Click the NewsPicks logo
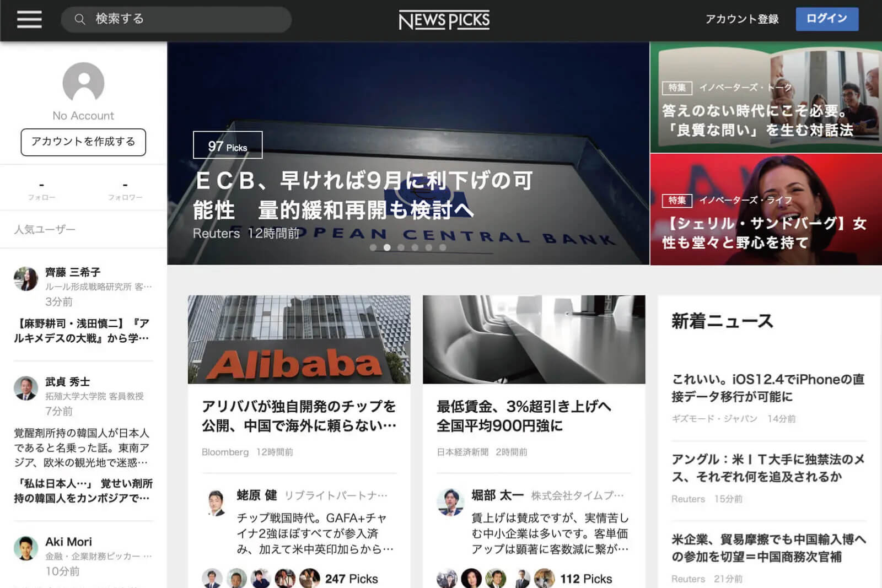 click(x=444, y=20)
